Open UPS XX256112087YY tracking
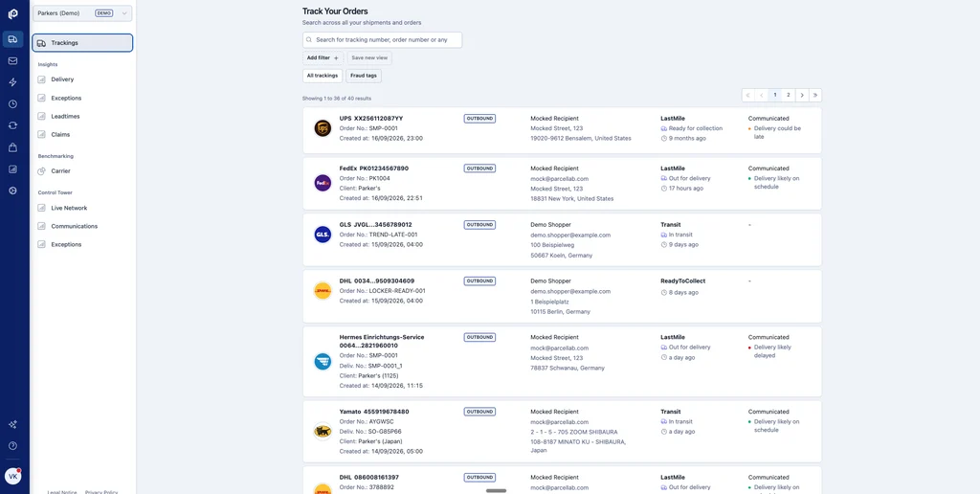Screen dimensions: 980x494 click(x=371, y=118)
